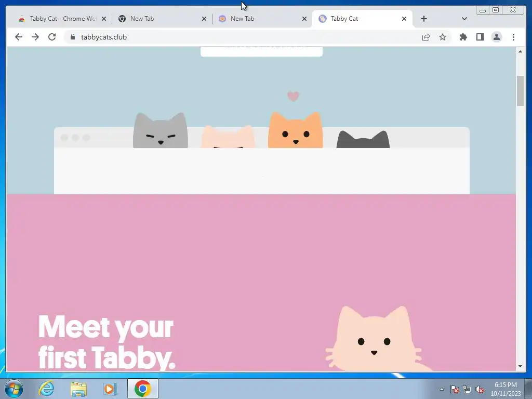
Task: Click the dark gray cat ears
Action: [x=363, y=139]
